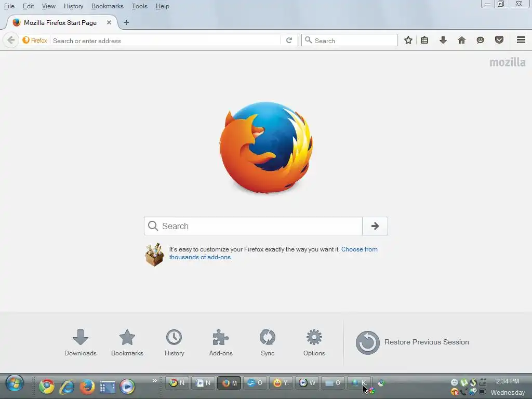Screen dimensions: 532x399
Task: Close the Mozilla Firefox Start Page tab
Action: (109, 22)
